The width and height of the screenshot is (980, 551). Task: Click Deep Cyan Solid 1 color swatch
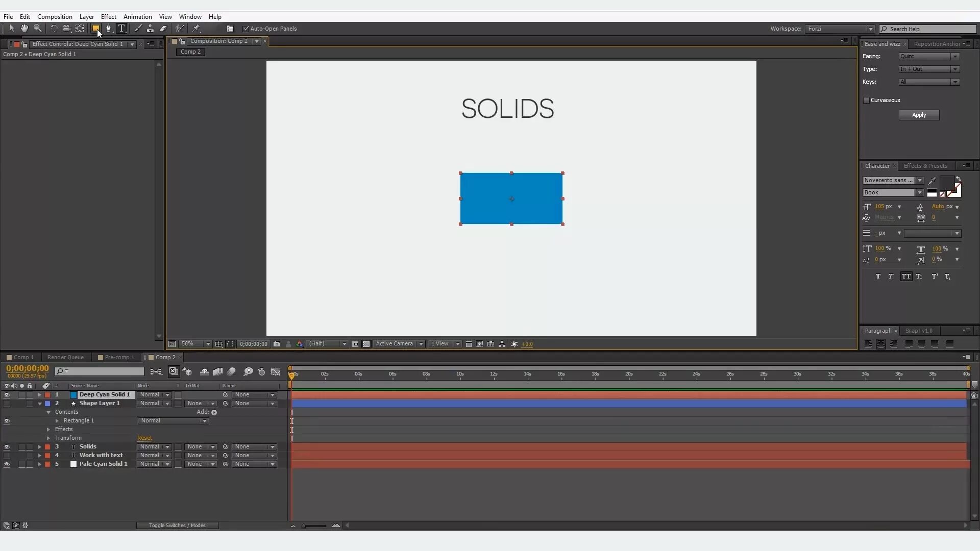[73, 395]
